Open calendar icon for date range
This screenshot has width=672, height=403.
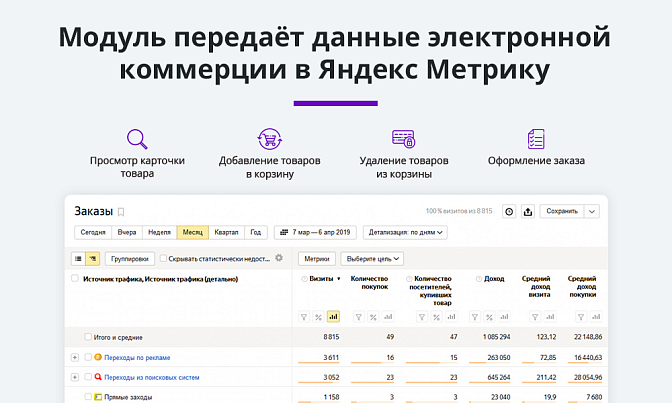(x=284, y=232)
